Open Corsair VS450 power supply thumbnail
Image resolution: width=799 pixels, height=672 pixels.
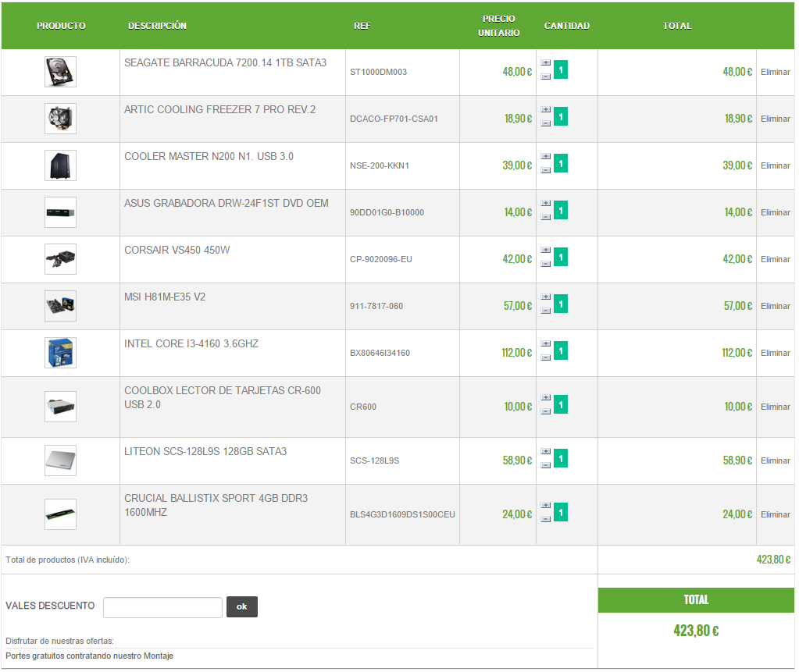point(61,259)
